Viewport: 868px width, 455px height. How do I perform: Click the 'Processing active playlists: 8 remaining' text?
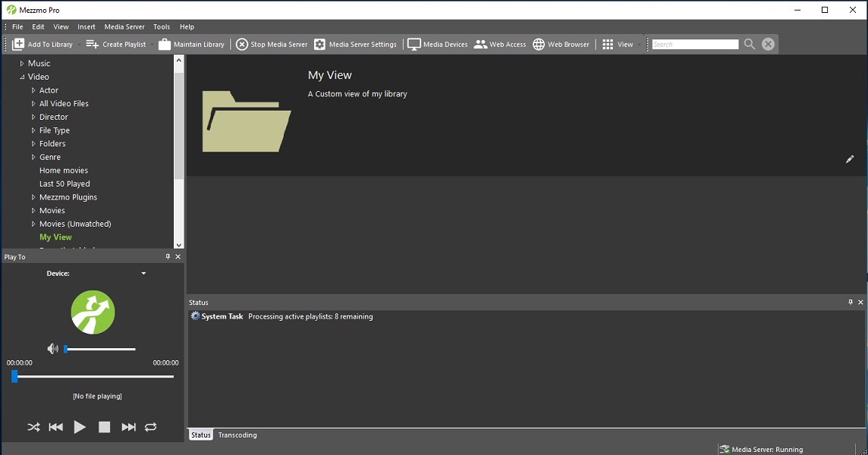click(310, 317)
